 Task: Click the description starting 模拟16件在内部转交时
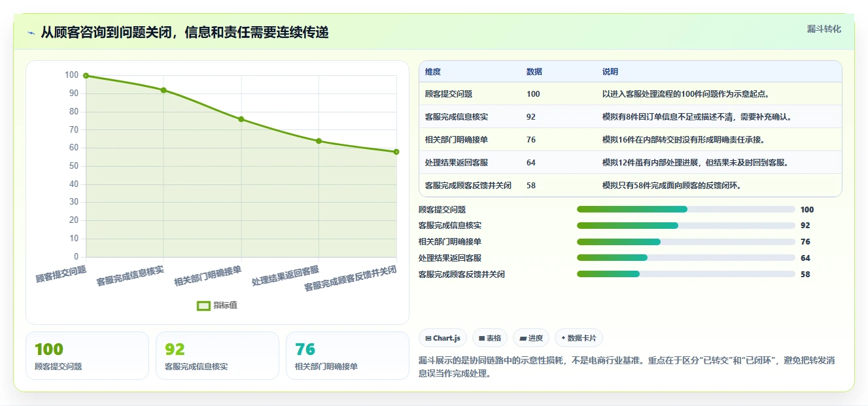pos(684,140)
